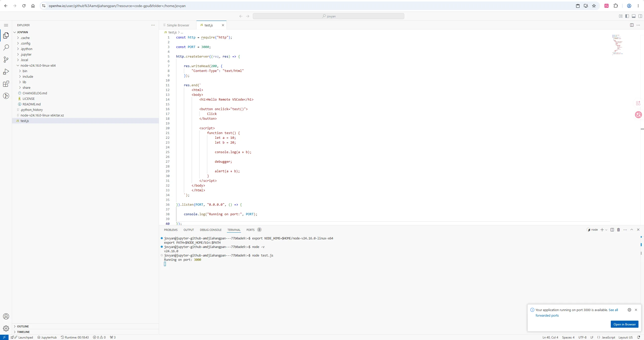Reload the browser page
644x340 pixels.
(x=24, y=6)
